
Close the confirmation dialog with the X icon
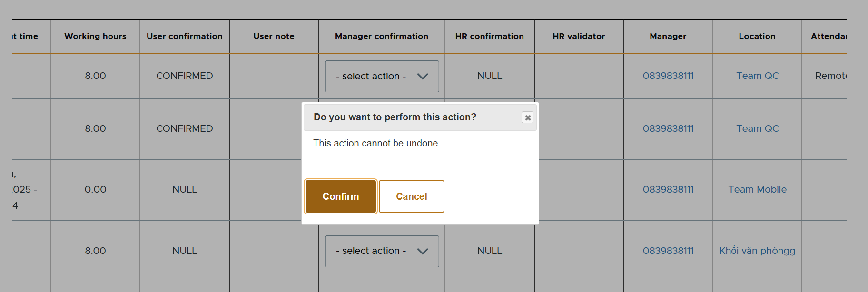[528, 117]
